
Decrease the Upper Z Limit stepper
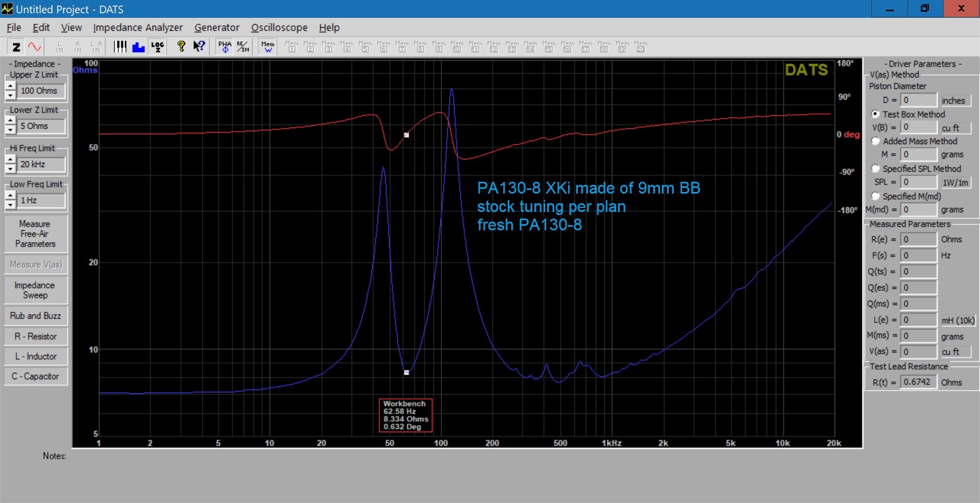tap(10, 95)
